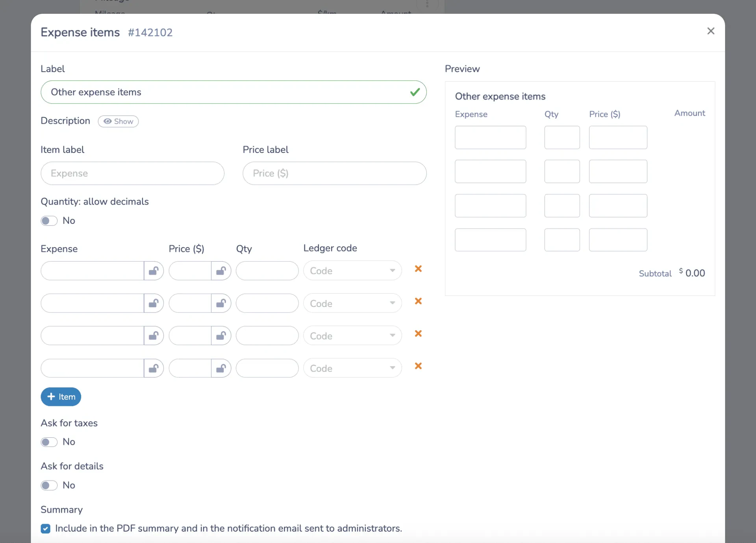
Task: Click the Subtotal 0.00 value
Action: click(x=692, y=273)
